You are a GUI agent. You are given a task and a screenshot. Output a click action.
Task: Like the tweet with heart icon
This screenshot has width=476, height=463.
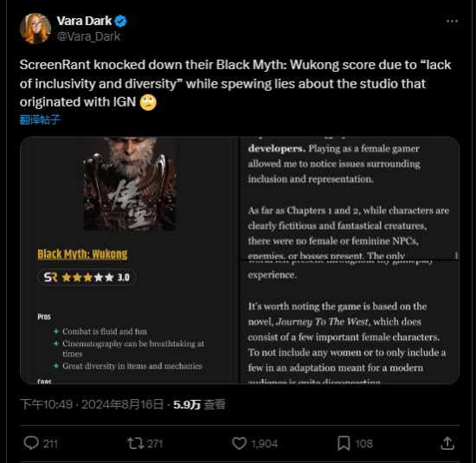pyautogui.click(x=240, y=443)
